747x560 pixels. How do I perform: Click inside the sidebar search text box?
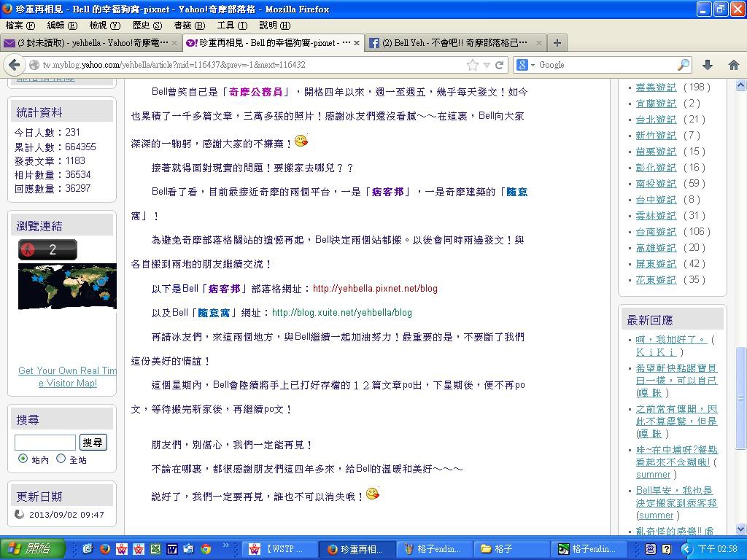(45, 443)
